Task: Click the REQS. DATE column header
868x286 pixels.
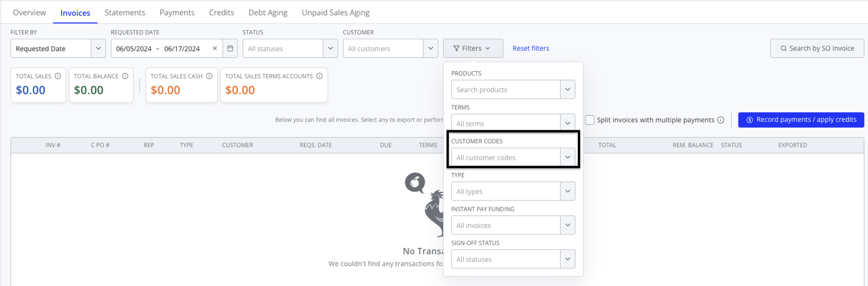Action: click(x=316, y=145)
